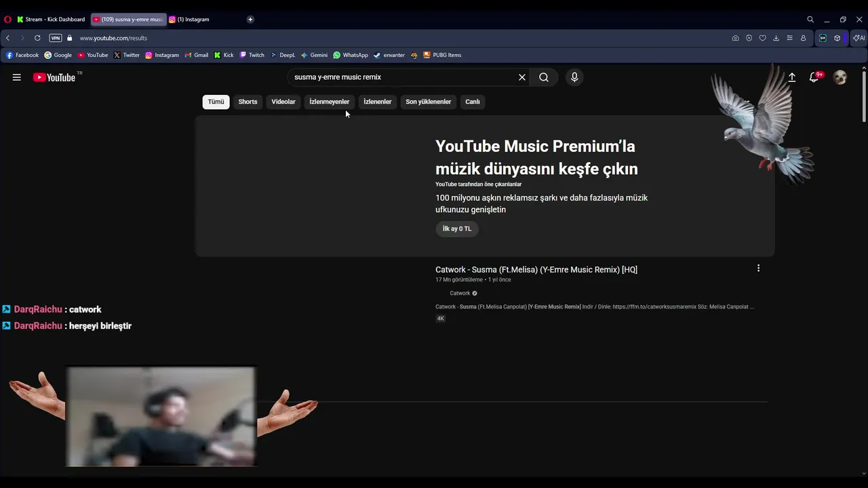Image resolution: width=868 pixels, height=488 pixels.
Task: Open Facebook bookmark
Action: pos(22,55)
